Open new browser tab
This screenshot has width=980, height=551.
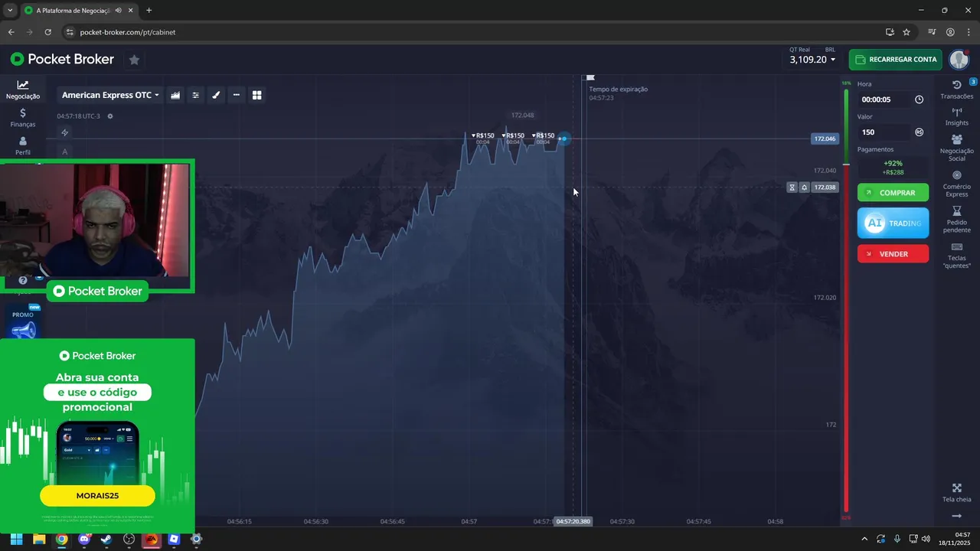coord(149,11)
